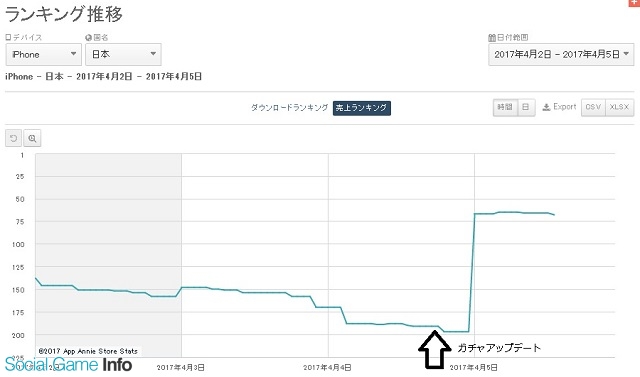The height and width of the screenshot is (377, 640).
Task: Click the magnifier zoom icon
Action: tap(32, 138)
